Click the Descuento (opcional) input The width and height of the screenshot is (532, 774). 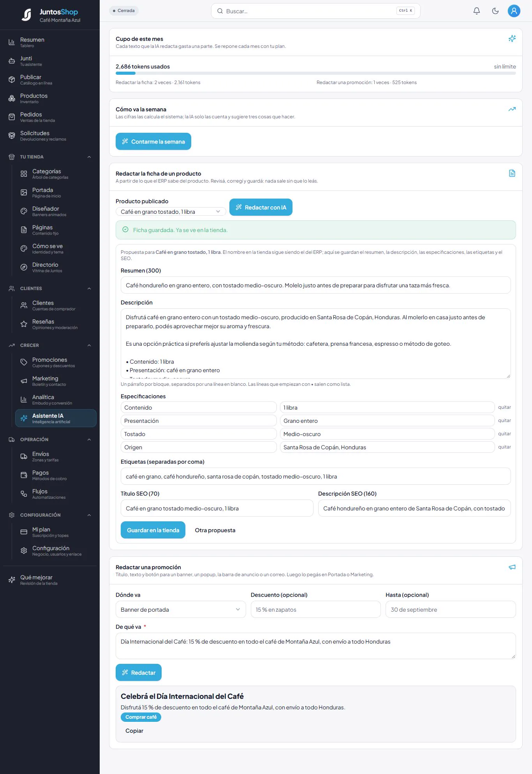click(316, 610)
